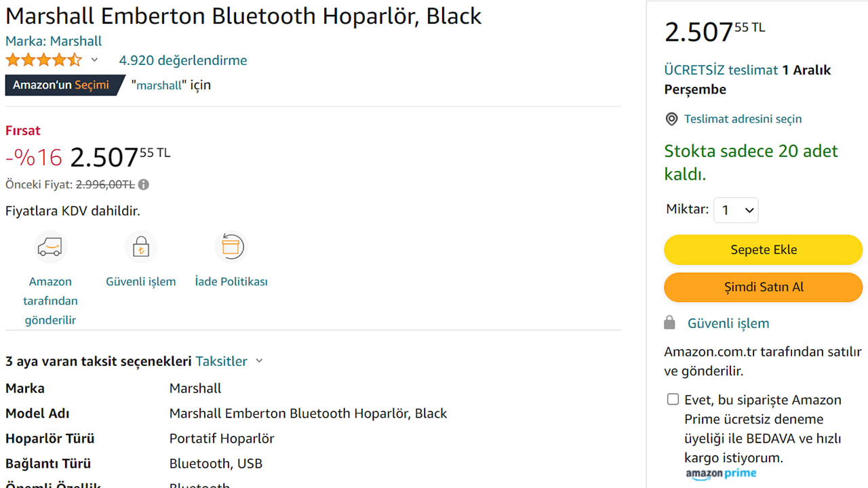The width and height of the screenshot is (868, 488).
Task: Expand the rating breakdown chevron
Action: coord(94,60)
